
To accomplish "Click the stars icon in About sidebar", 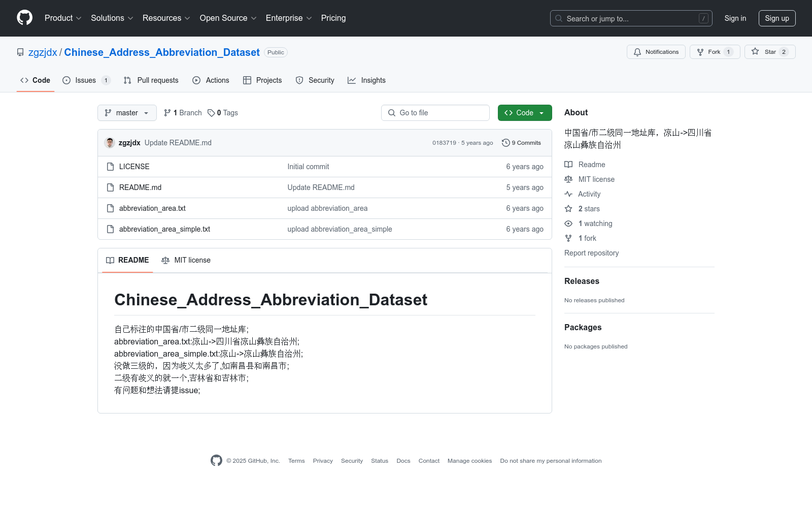I will pyautogui.click(x=568, y=209).
